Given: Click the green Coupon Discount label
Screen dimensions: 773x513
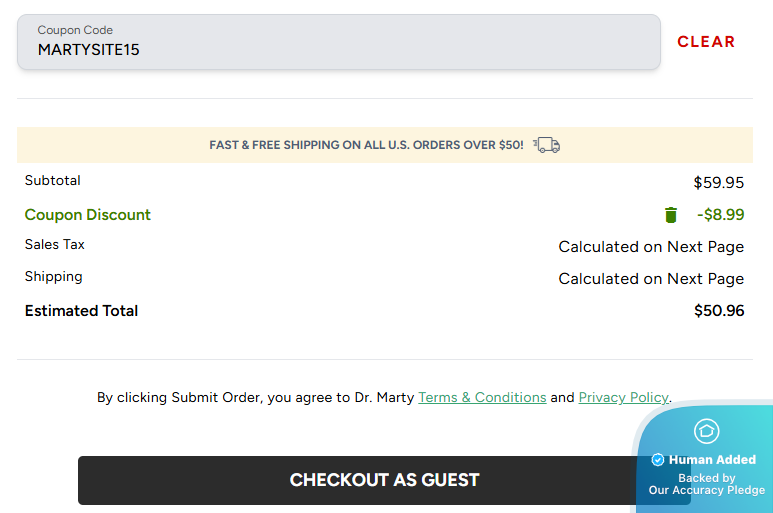Looking at the screenshot, I should tap(88, 215).
